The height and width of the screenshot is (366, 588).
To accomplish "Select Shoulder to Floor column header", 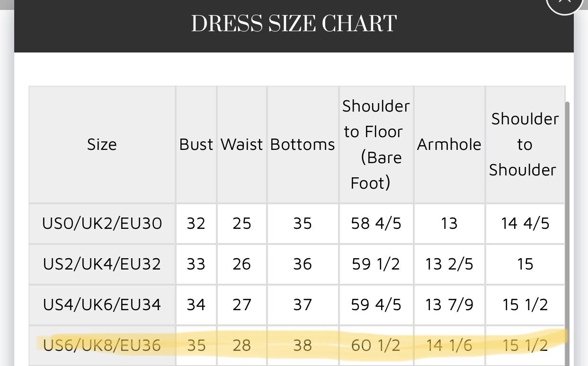I will 376,144.
